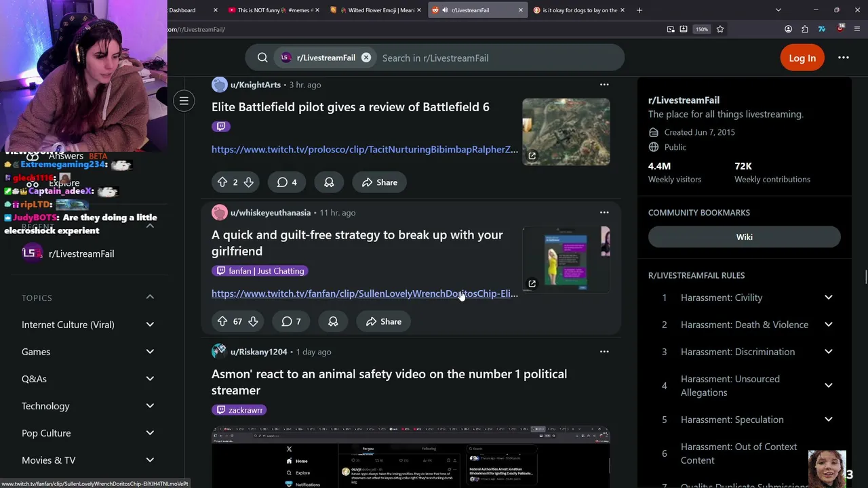Upvote the breakup strategy post
This screenshot has width=868, height=488.
pyautogui.click(x=222, y=321)
